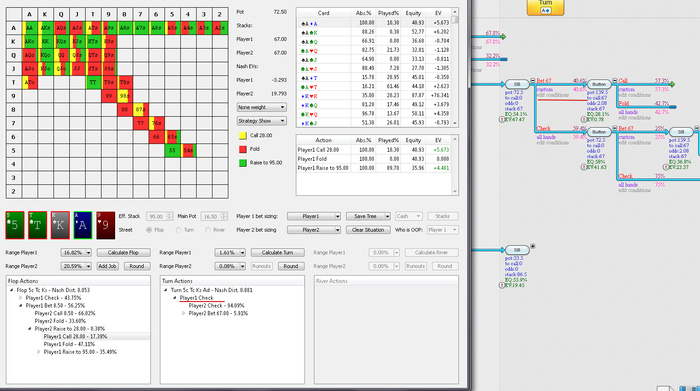This screenshot has width=700, height=391.
Task: Click the yellow Call 28.00 legend swatch
Action: pyautogui.click(x=243, y=136)
